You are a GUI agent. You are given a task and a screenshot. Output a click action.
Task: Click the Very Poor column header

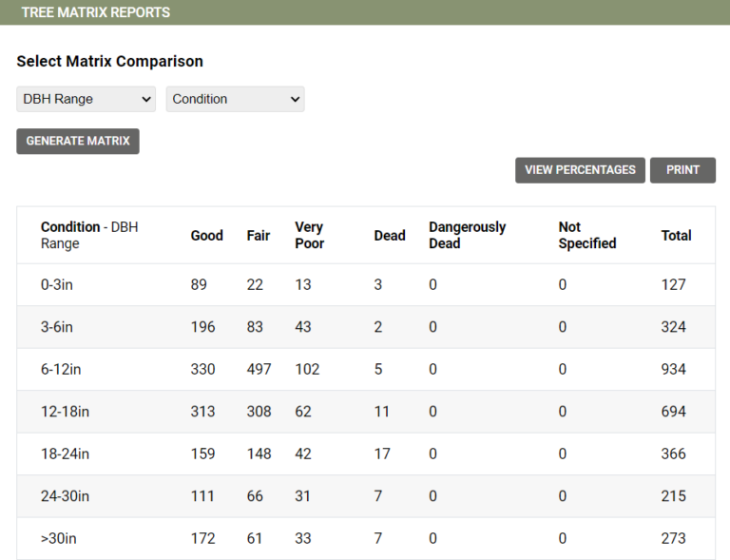point(310,236)
